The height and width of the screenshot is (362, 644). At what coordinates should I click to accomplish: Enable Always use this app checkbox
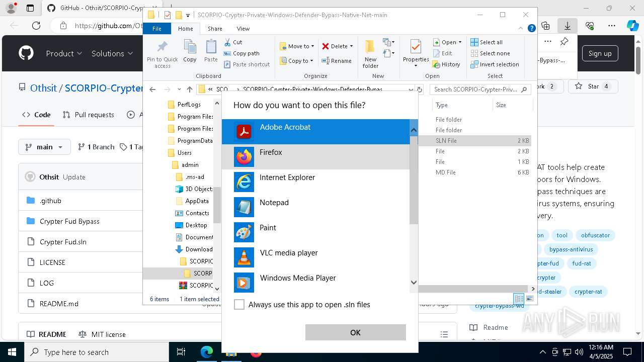pos(239,305)
